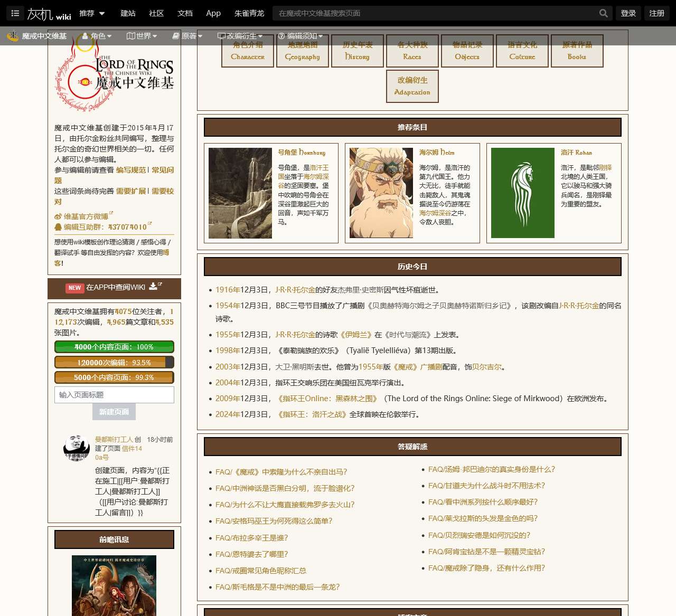676x616 pixels.
Task: Open FAQ/汤姆·邦巴迪尔的真实身份是什么?
Action: [x=492, y=469]
